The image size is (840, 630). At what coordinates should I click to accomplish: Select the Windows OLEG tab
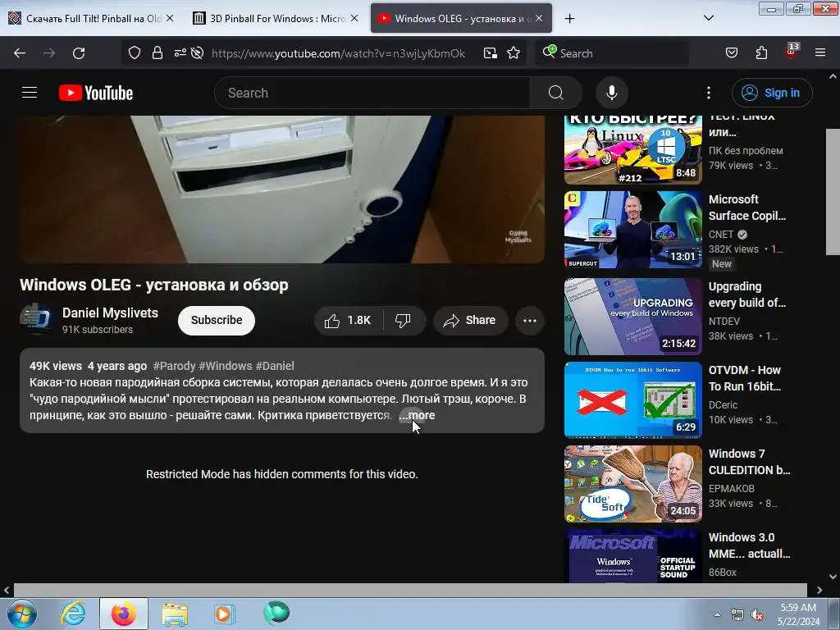tap(461, 18)
